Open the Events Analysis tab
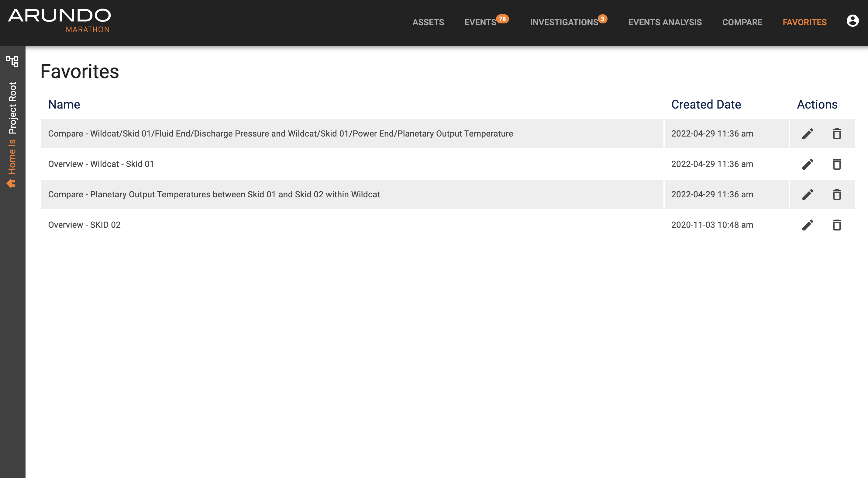 (665, 22)
